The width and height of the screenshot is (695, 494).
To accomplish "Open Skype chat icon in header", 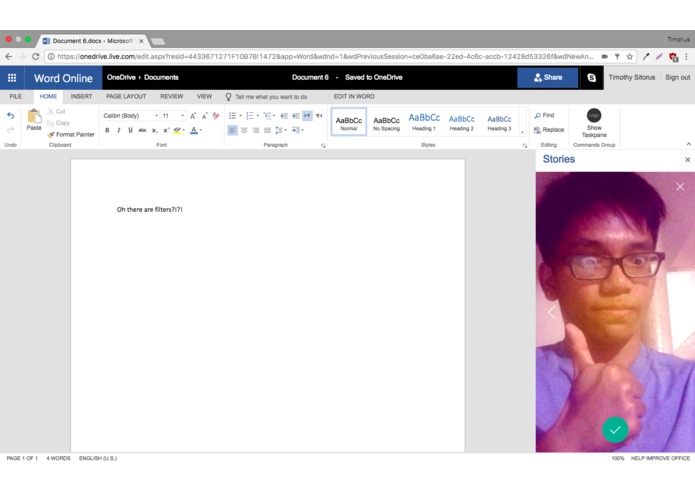I will pyautogui.click(x=591, y=78).
